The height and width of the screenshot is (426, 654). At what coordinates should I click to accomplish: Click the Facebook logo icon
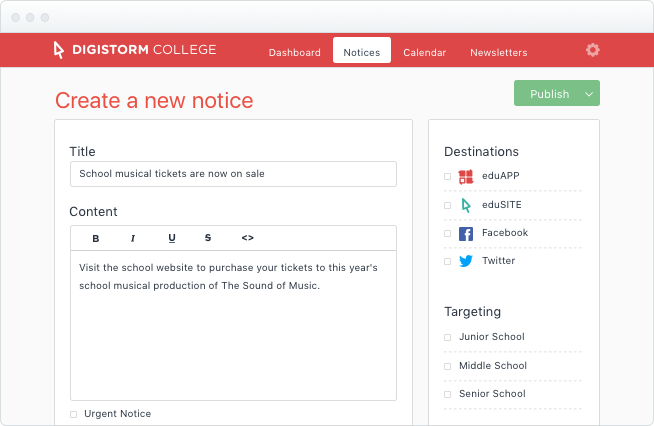(466, 234)
